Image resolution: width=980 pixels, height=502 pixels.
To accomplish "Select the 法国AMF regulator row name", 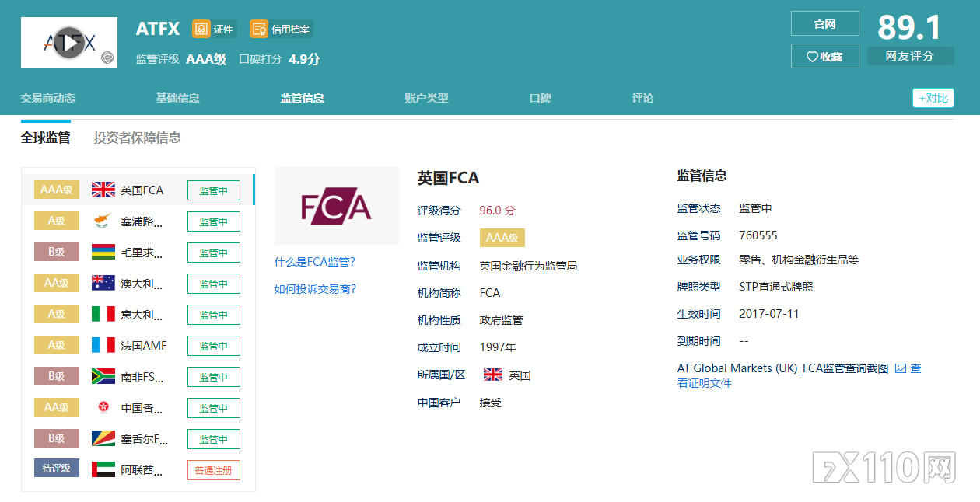I will [144, 346].
